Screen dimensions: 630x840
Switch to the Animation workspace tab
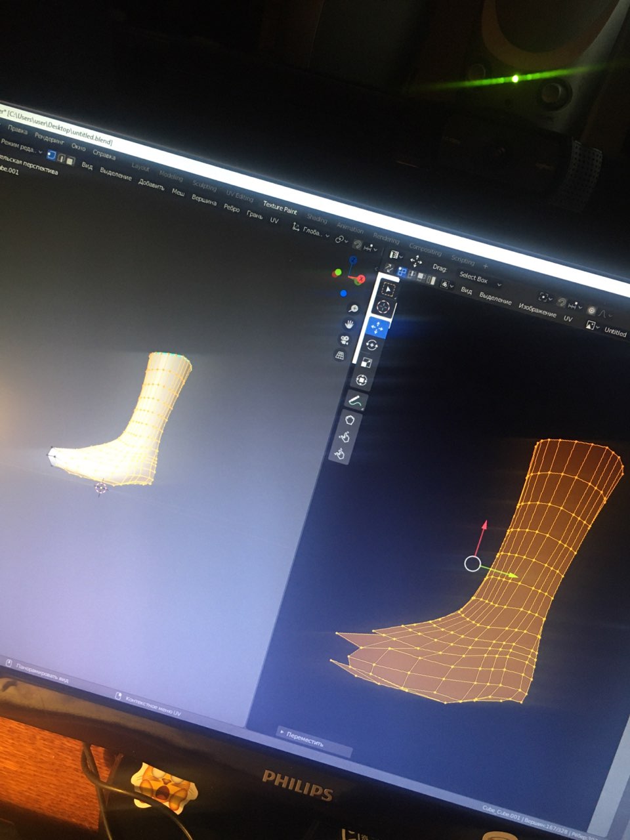pyautogui.click(x=350, y=228)
